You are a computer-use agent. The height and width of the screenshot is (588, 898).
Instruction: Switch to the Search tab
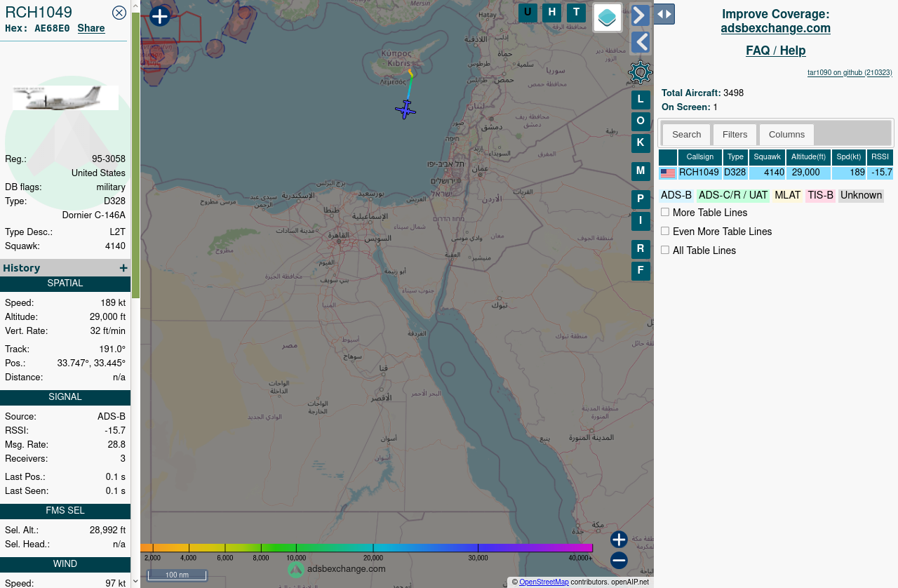click(x=687, y=135)
